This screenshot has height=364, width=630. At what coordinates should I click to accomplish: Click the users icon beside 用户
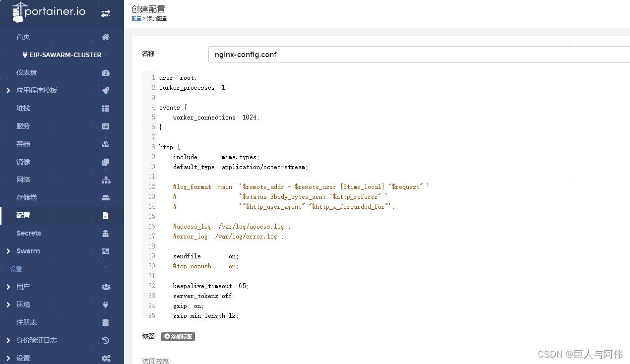(106, 287)
